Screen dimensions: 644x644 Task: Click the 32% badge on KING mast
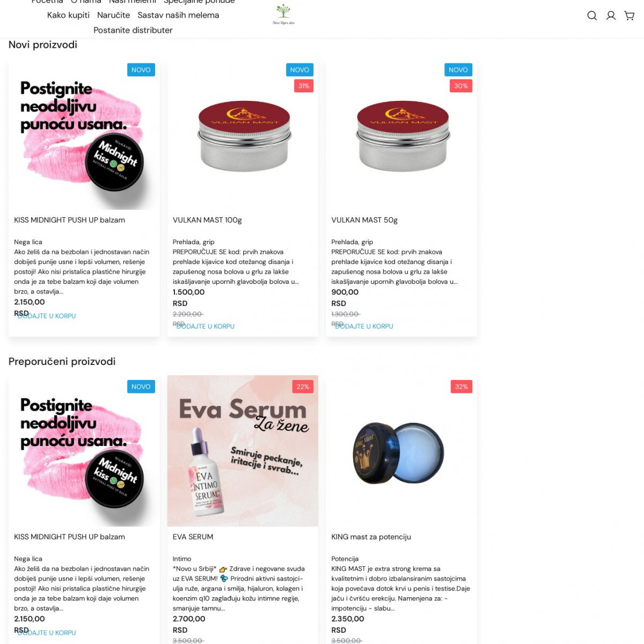click(x=462, y=387)
